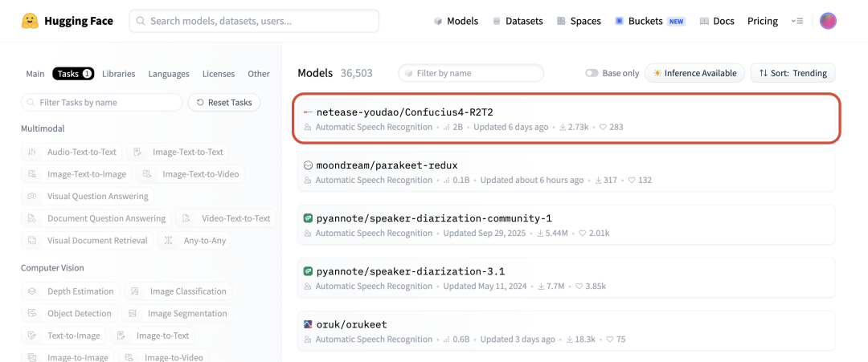This screenshot has height=362, width=868.
Task: Open the user profile avatar
Action: pos(828,21)
